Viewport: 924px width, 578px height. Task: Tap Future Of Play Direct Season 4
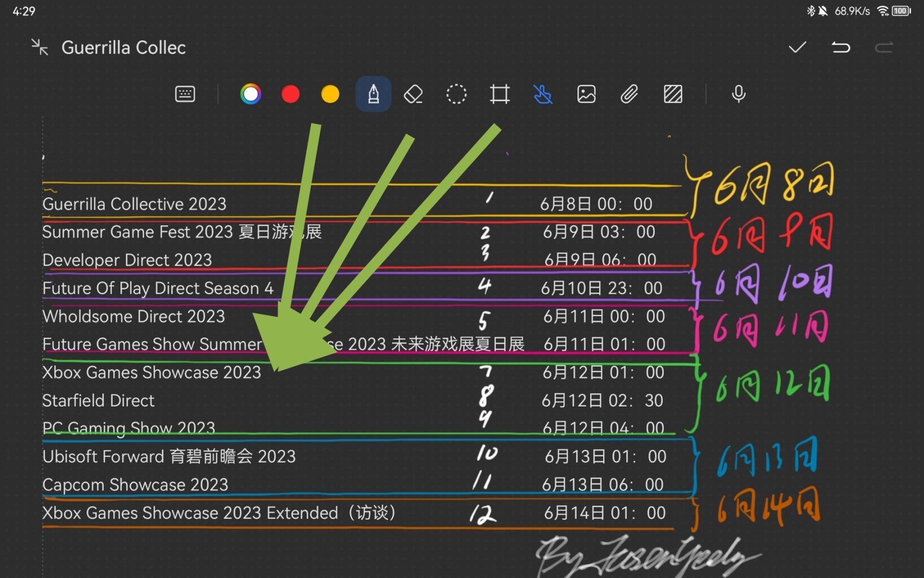[158, 288]
